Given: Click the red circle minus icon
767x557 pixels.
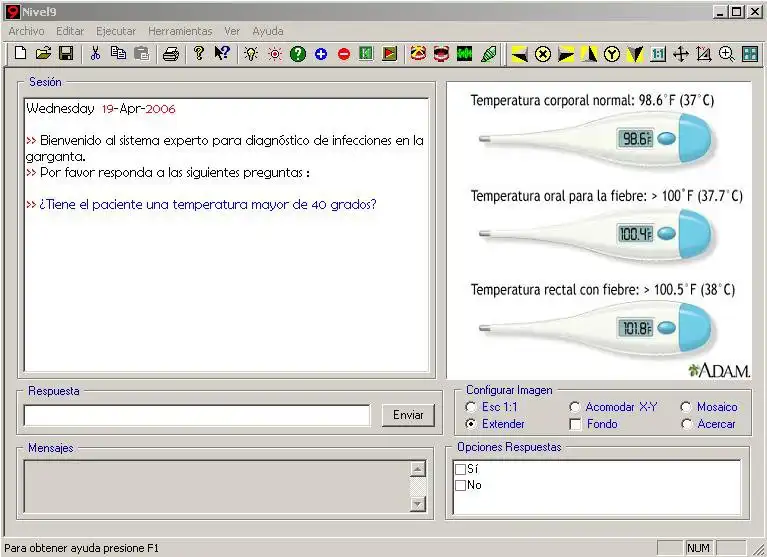Looking at the screenshot, I should [344, 54].
